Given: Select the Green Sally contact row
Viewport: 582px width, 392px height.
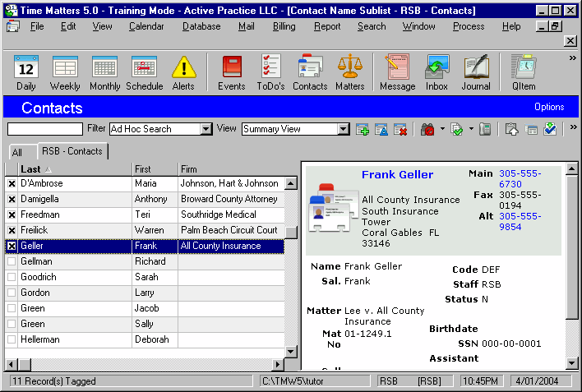Looking at the screenshot, I should (x=145, y=324).
